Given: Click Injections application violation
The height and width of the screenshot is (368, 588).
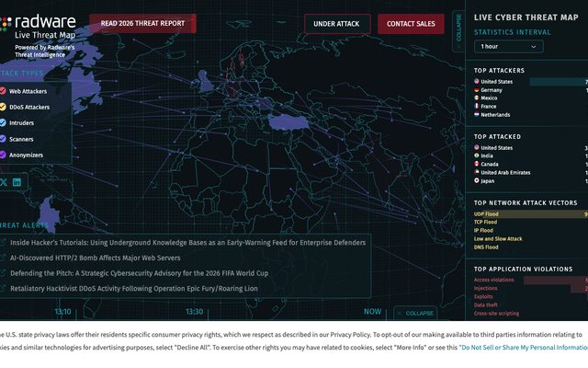Looking at the screenshot, I should 485,288.
